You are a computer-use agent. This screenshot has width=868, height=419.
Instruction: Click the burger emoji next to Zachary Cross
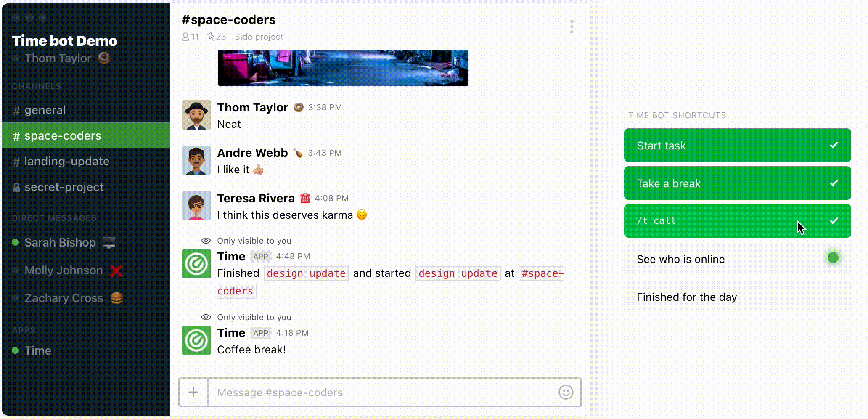click(116, 298)
